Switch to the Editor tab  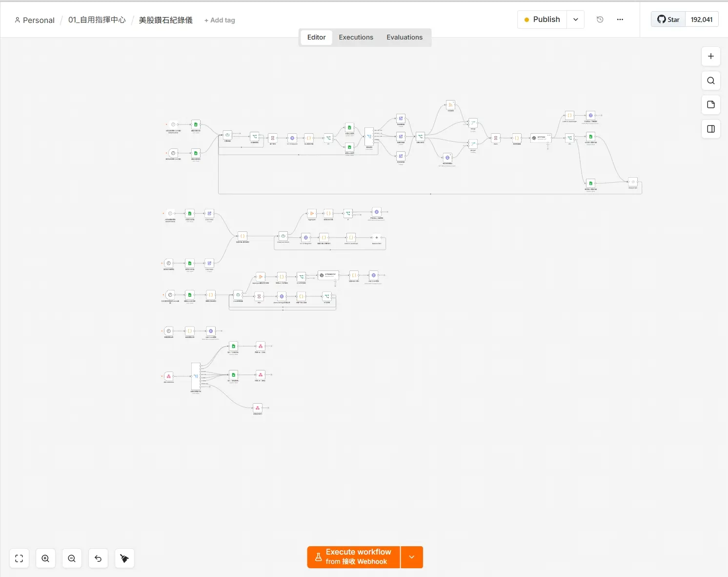pyautogui.click(x=316, y=37)
